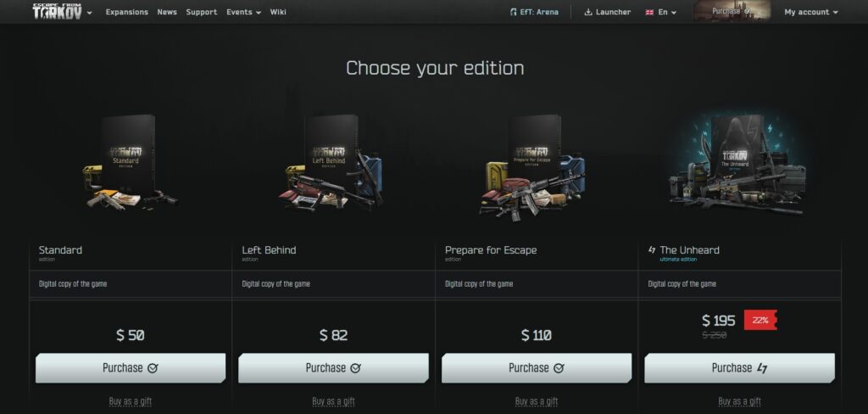Expand the Events menu
868x414 pixels.
tap(243, 12)
